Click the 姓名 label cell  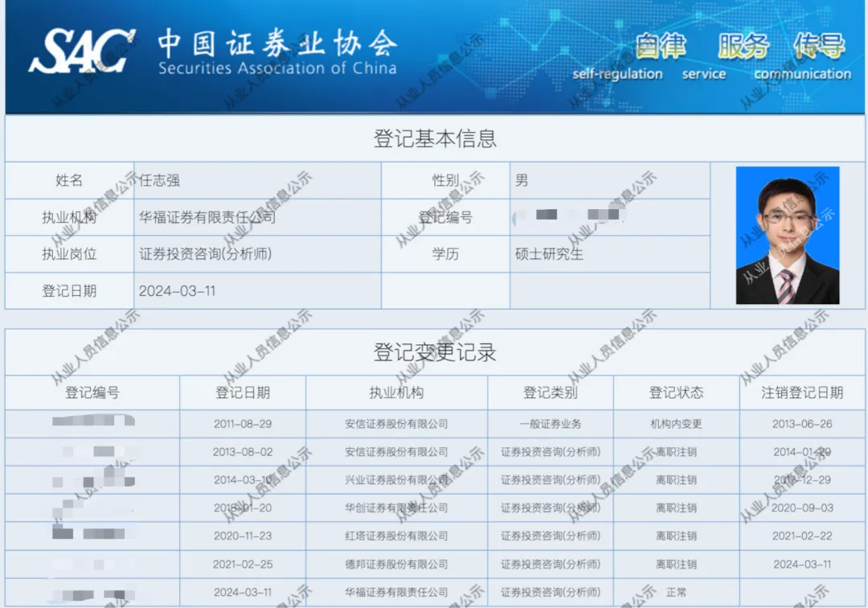69,180
